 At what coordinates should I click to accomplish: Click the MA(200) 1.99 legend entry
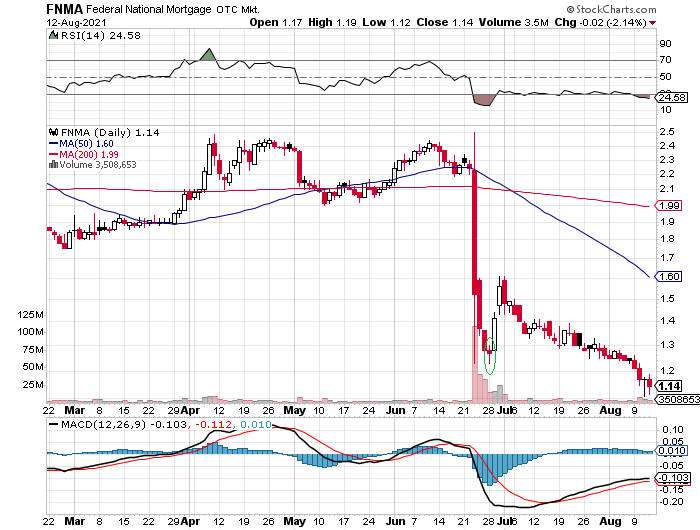point(83,154)
